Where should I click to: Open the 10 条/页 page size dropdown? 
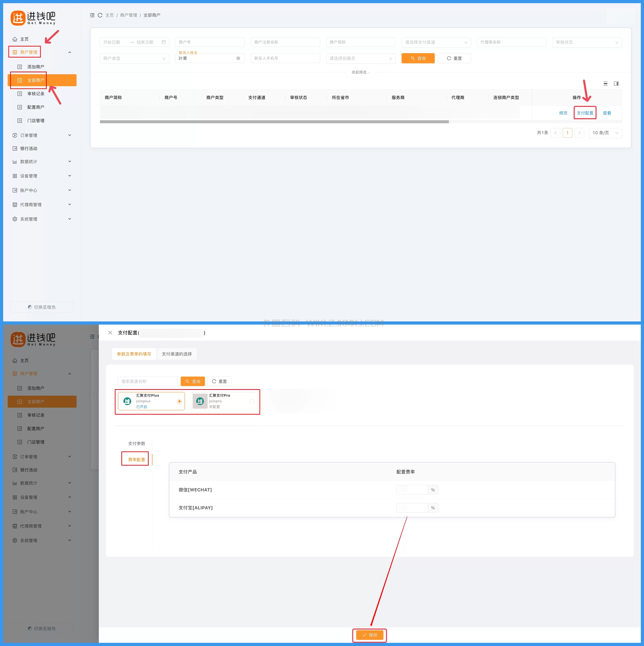click(605, 133)
